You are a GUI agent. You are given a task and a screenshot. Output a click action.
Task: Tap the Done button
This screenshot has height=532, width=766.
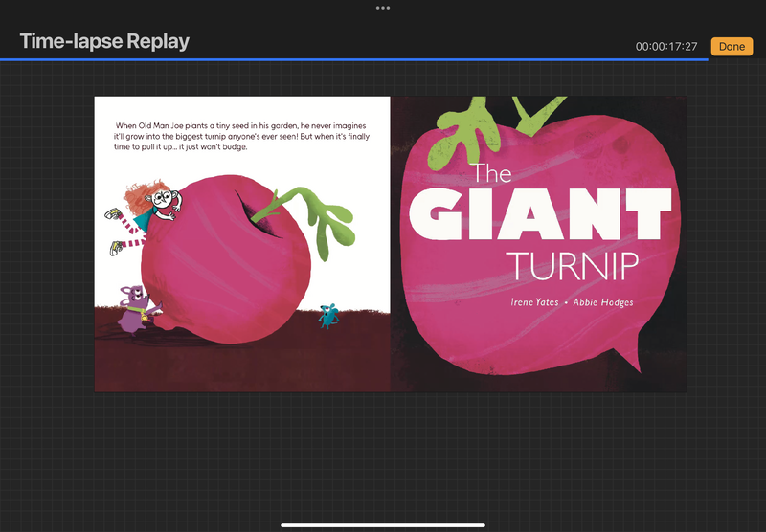point(732,47)
